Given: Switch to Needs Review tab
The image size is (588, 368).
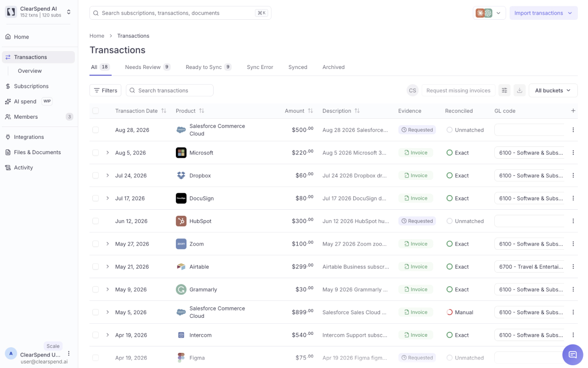Looking at the screenshot, I should pos(147,67).
